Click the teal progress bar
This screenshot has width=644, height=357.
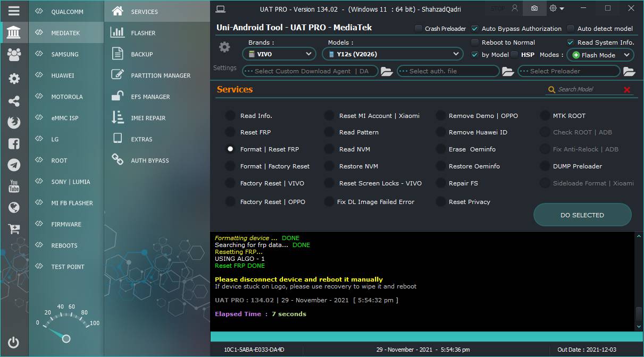tap(426, 336)
